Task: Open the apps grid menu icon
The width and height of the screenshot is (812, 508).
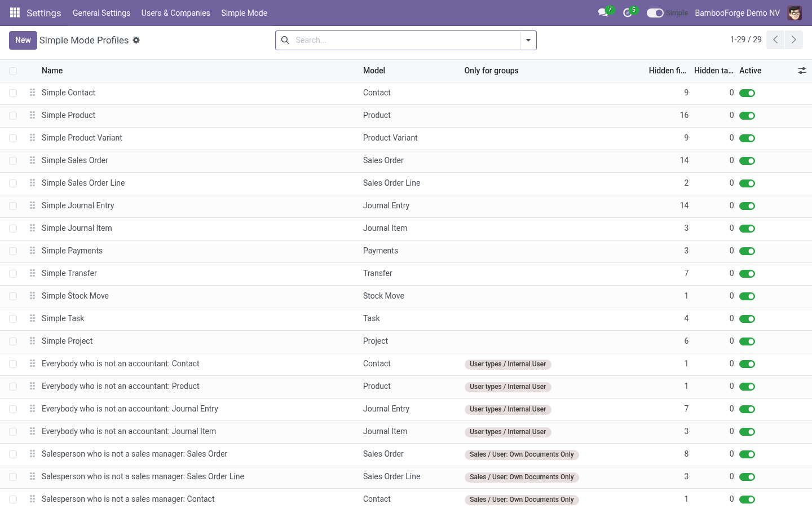Action: click(x=15, y=12)
